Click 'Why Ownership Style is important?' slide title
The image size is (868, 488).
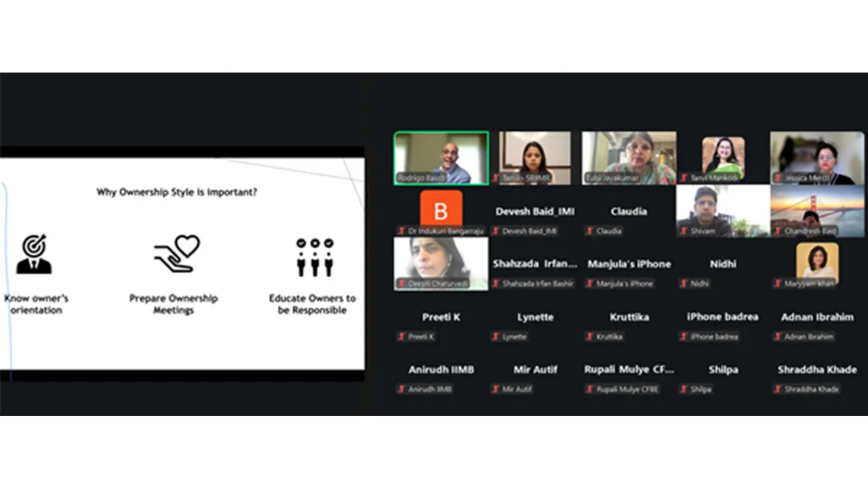pos(176,192)
